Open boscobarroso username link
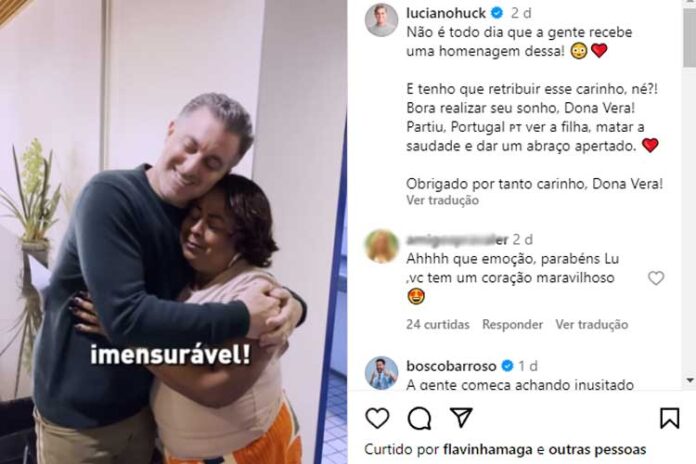Image resolution: width=696 pixels, height=464 pixels. pos(451,366)
